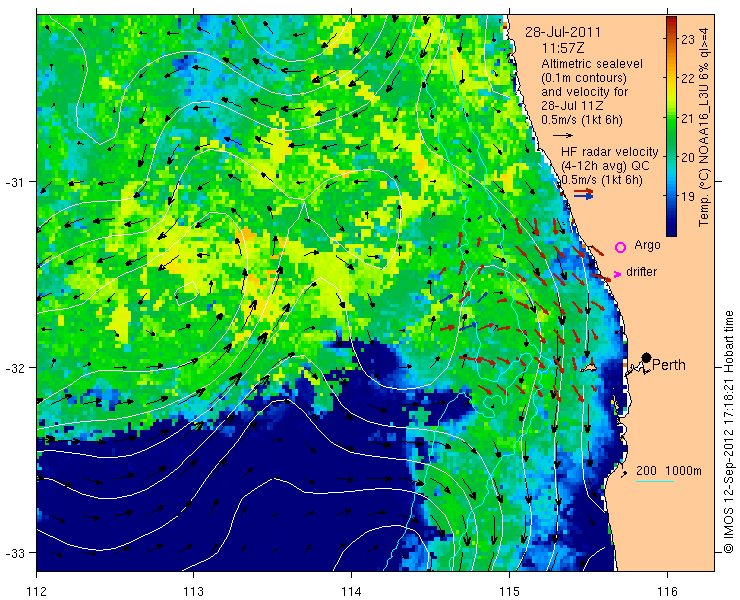Click the 'Altimetric sealevel' legend text

tap(592, 63)
